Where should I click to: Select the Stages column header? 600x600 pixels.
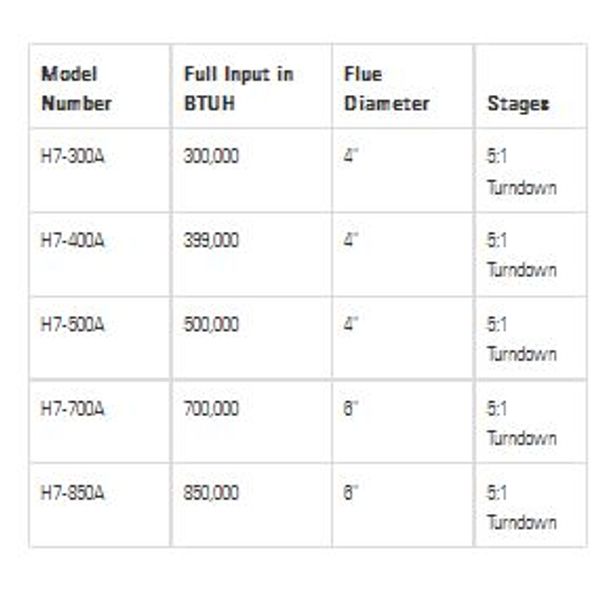click(518, 104)
